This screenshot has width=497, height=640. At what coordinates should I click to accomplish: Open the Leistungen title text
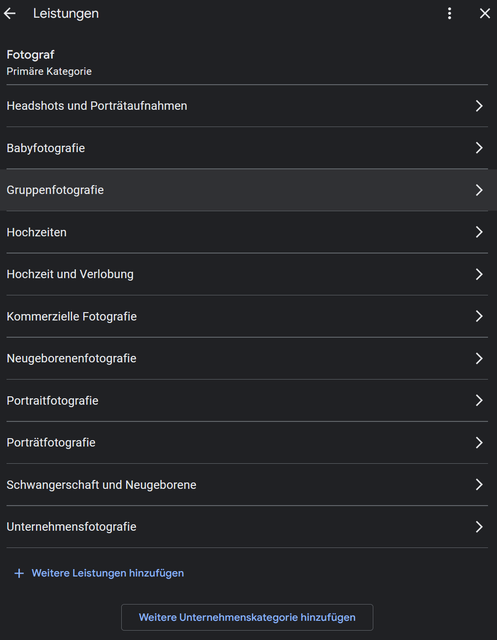[66, 13]
